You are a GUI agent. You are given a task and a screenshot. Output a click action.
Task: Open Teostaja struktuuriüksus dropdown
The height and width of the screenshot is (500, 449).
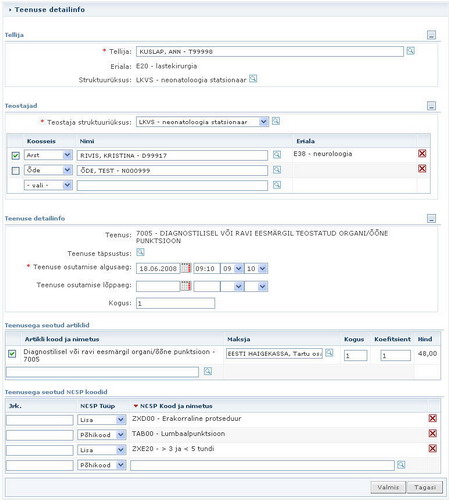click(202, 122)
